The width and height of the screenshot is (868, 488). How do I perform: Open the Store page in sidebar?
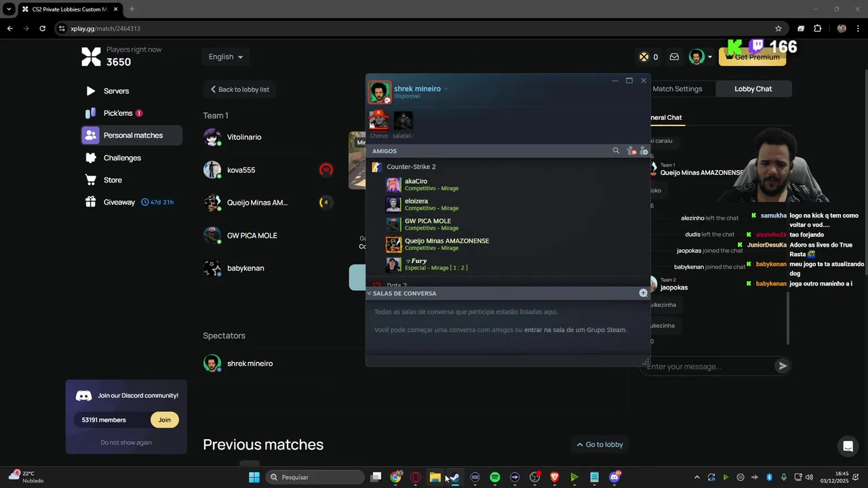point(113,180)
